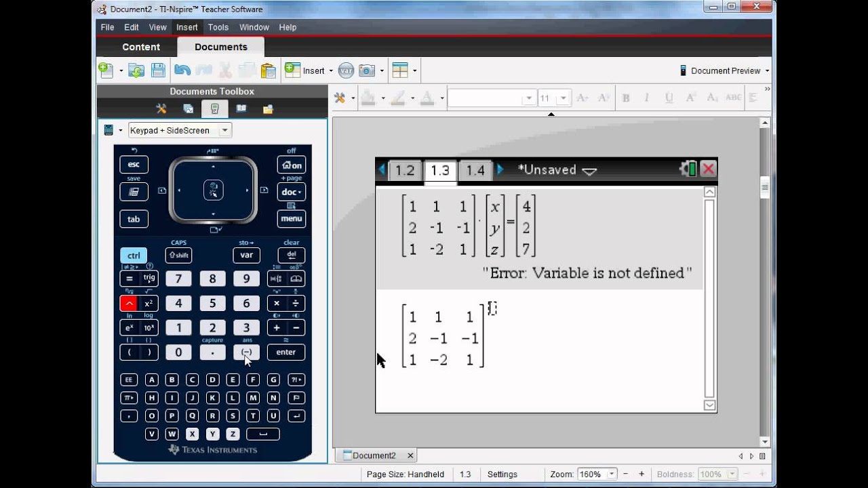The width and height of the screenshot is (868, 488).
Task: Click the del key on the keypad
Action: (x=291, y=256)
